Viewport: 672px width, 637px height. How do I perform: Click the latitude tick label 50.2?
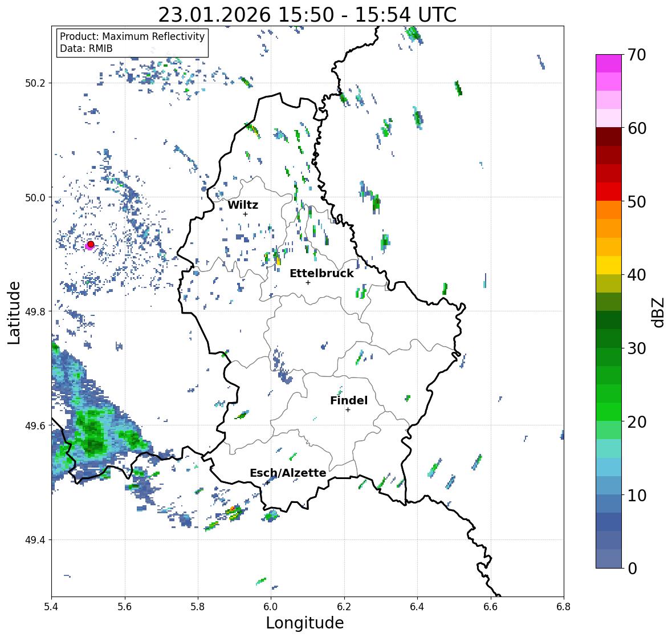click(35, 83)
